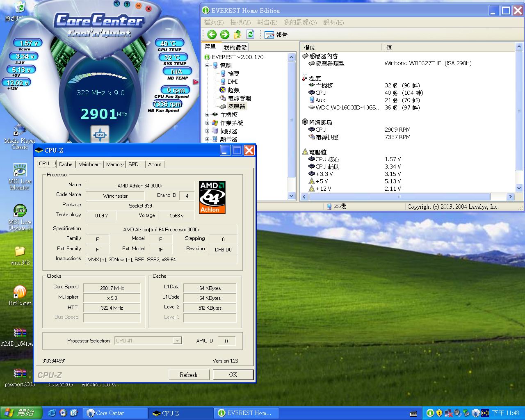Minimize Core Center with orange minus icon
This screenshot has height=420, width=525.
[x=138, y=6]
